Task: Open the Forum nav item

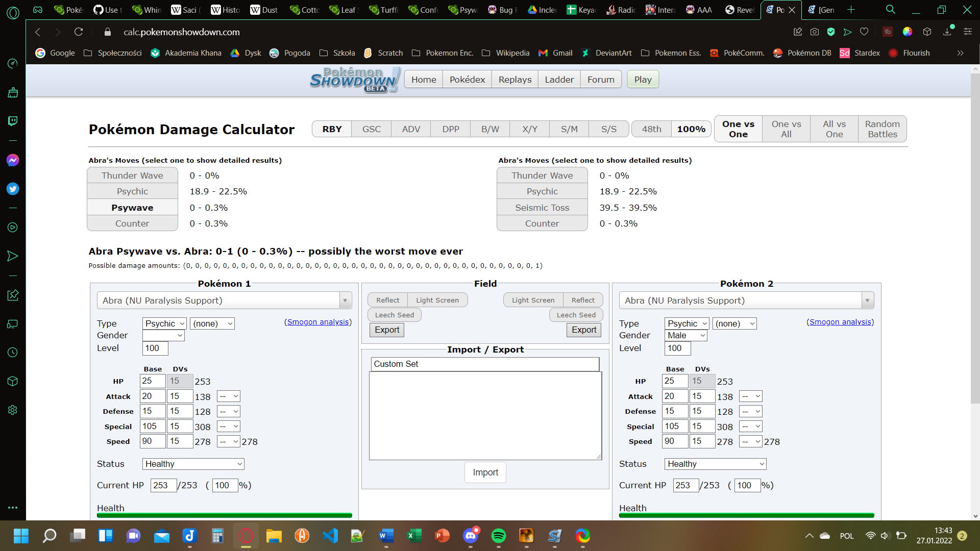Action: [601, 80]
